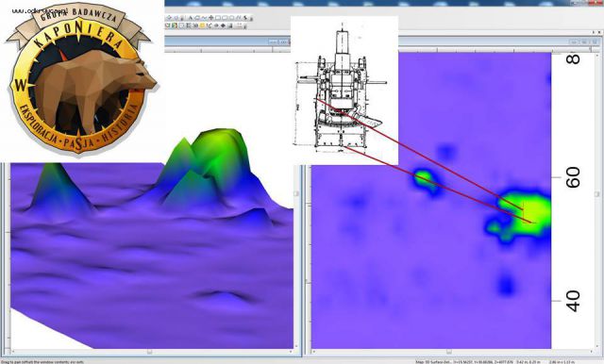This screenshot has height=364, width=604.
Task: Pick the Rounded Rectangle drawing tool
Action: pyautogui.click(x=225, y=18)
